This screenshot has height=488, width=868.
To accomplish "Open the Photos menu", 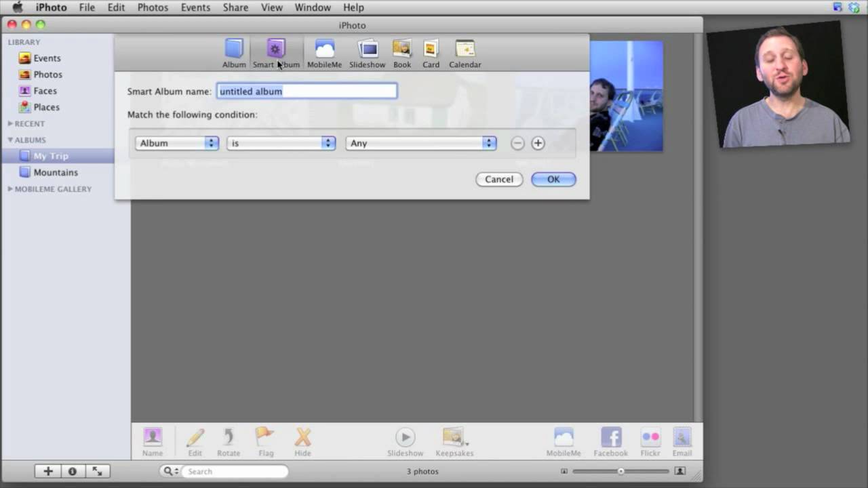I will pos(153,7).
